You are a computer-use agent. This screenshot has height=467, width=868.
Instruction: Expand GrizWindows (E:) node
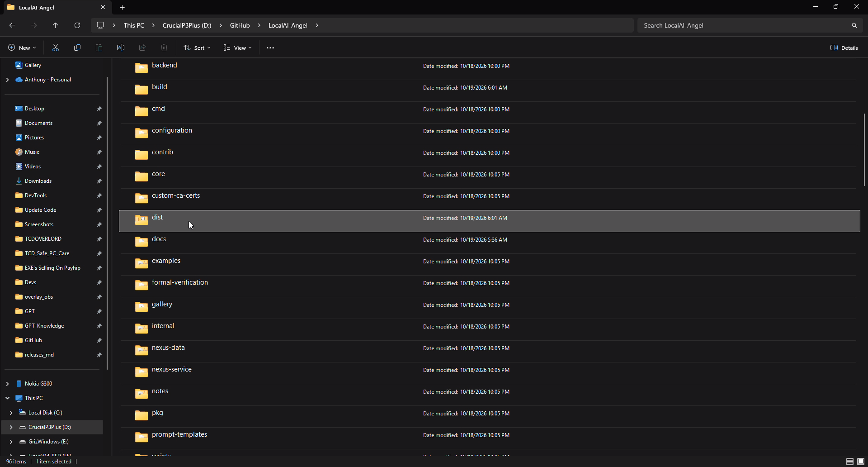[x=11, y=442]
